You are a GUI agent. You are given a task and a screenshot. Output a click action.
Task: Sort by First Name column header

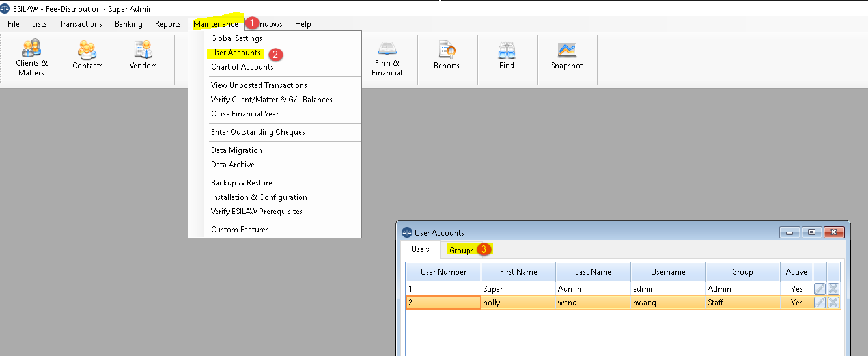point(518,272)
